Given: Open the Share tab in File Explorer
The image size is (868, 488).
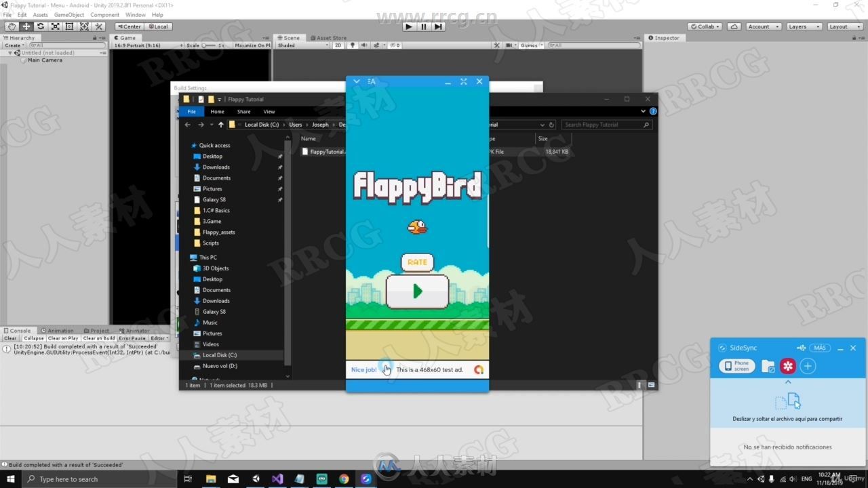Looking at the screenshot, I should 243,112.
